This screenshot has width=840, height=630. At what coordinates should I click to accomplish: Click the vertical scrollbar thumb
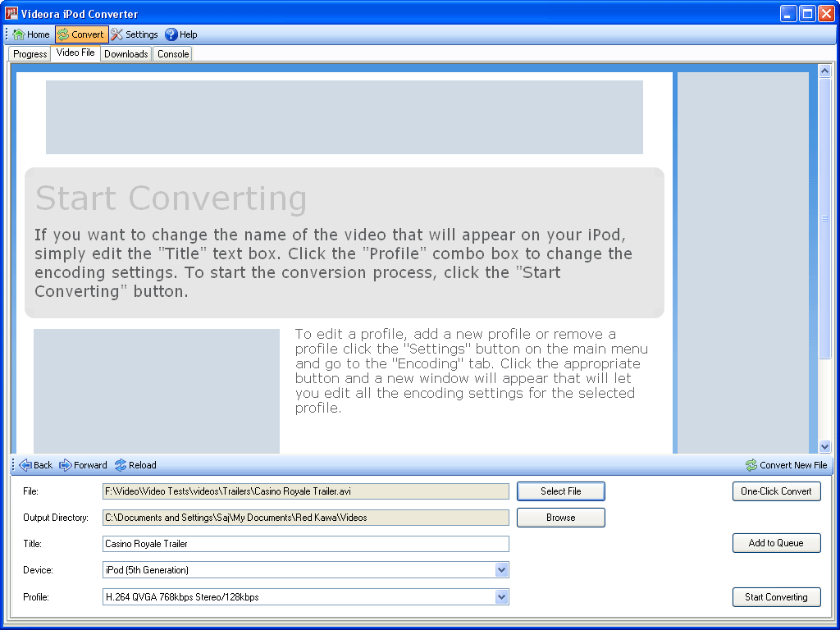(x=824, y=218)
